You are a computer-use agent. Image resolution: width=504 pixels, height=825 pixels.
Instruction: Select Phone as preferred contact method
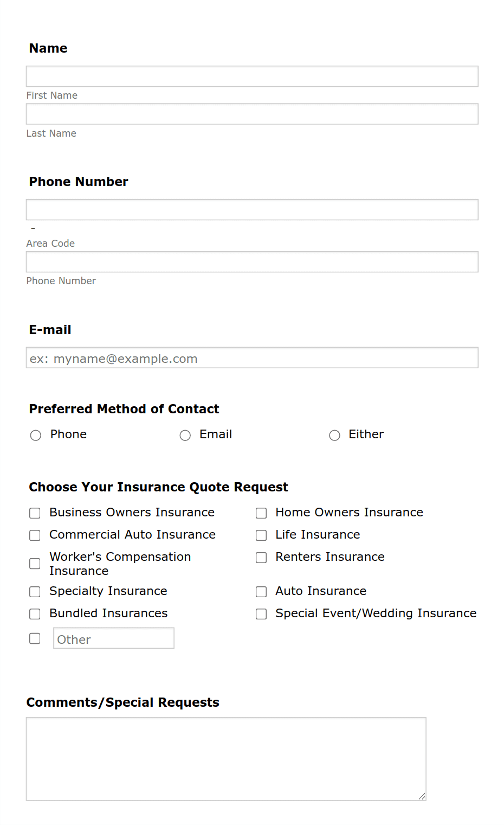[x=35, y=435]
